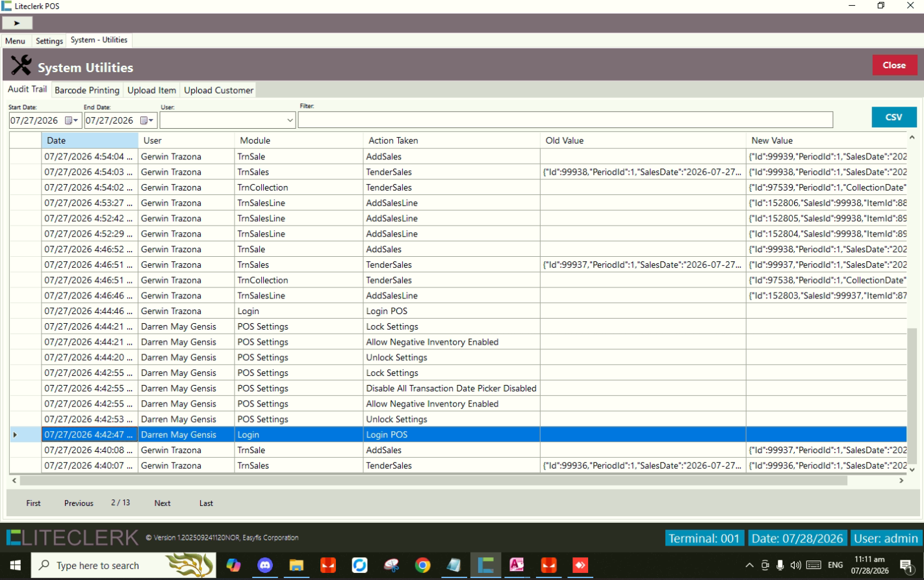Open AnyDesk from the taskbar

point(580,565)
